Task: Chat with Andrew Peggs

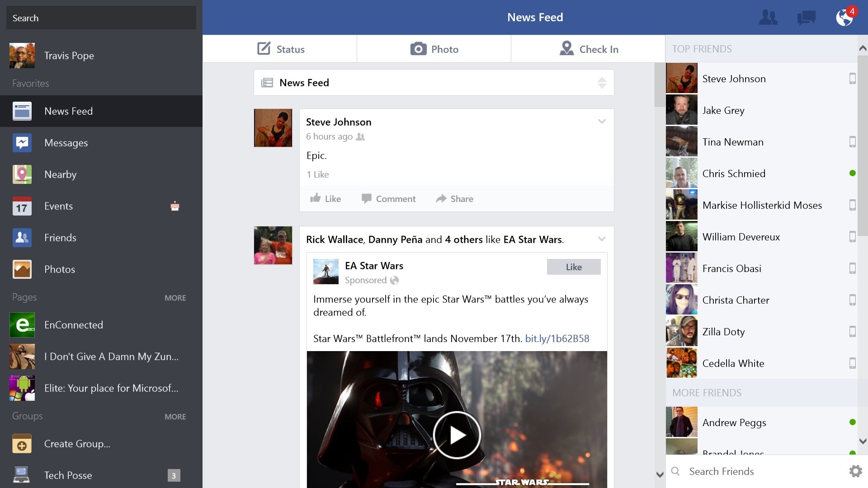Action: [x=762, y=422]
